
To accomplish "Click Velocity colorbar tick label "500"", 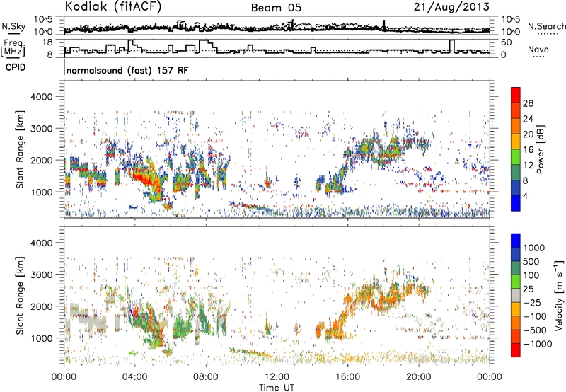I will click(531, 261).
